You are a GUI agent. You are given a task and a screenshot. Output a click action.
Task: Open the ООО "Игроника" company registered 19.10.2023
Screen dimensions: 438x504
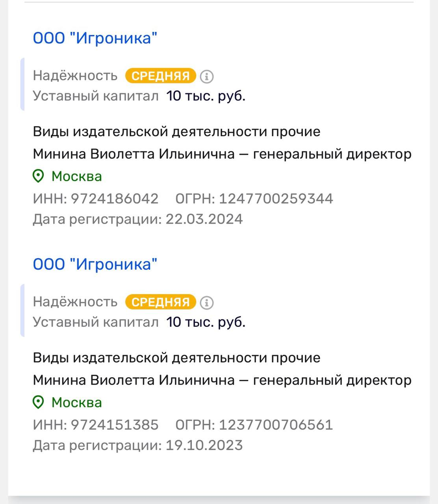click(x=95, y=264)
